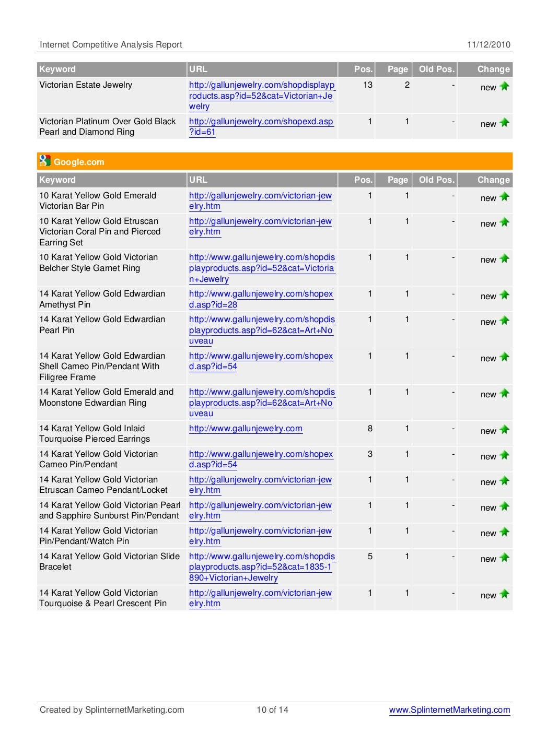Viewport: 535px width, 756px height.
Task: Click green arrow for Tourquoise Pierced Earrings
Action: point(504,430)
